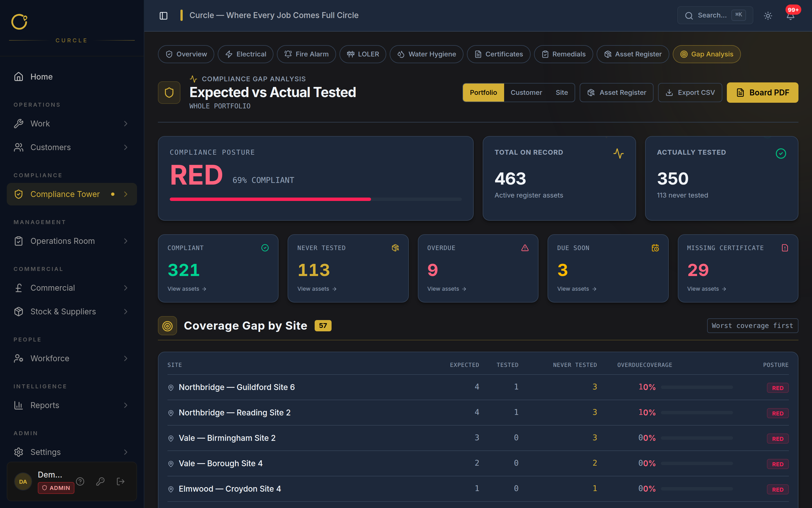Toggle the sidebar panel icon

coord(164,16)
